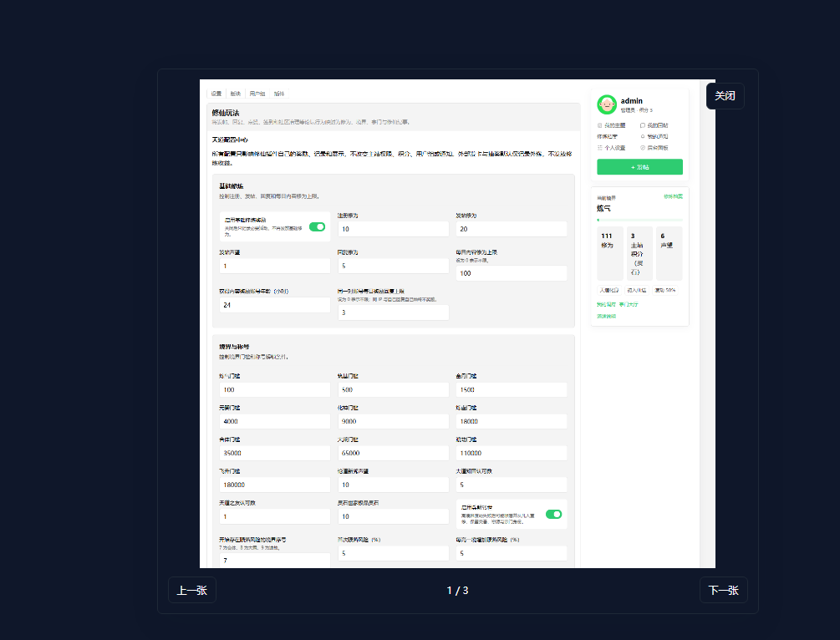
Task: Click the 炼气 realm name
Action: click(x=603, y=208)
